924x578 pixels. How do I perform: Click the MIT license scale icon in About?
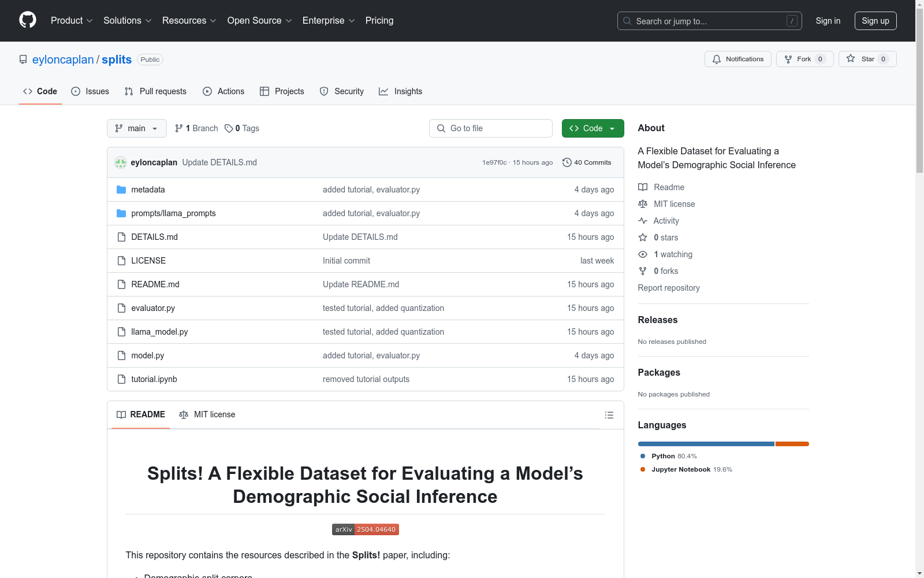[x=643, y=204]
